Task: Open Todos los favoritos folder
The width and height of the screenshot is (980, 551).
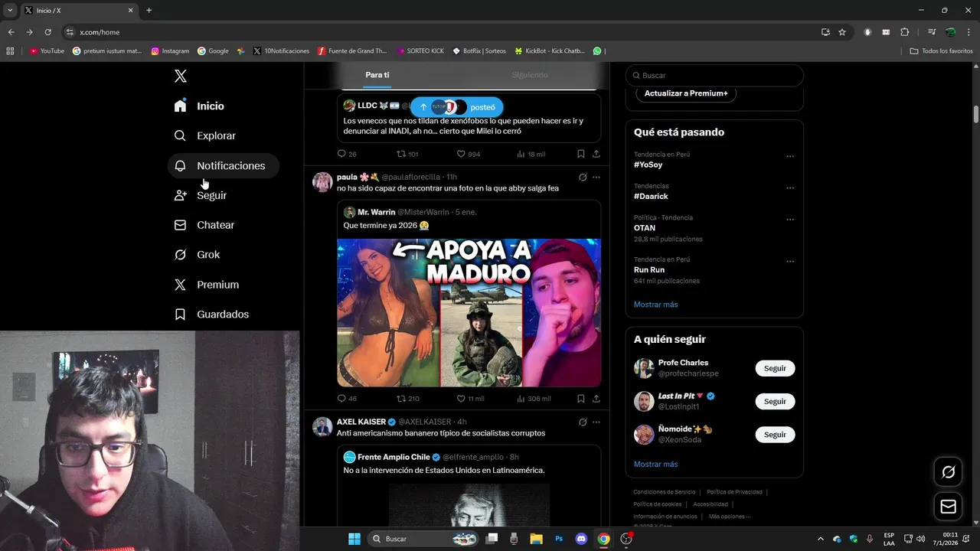Action: [941, 51]
